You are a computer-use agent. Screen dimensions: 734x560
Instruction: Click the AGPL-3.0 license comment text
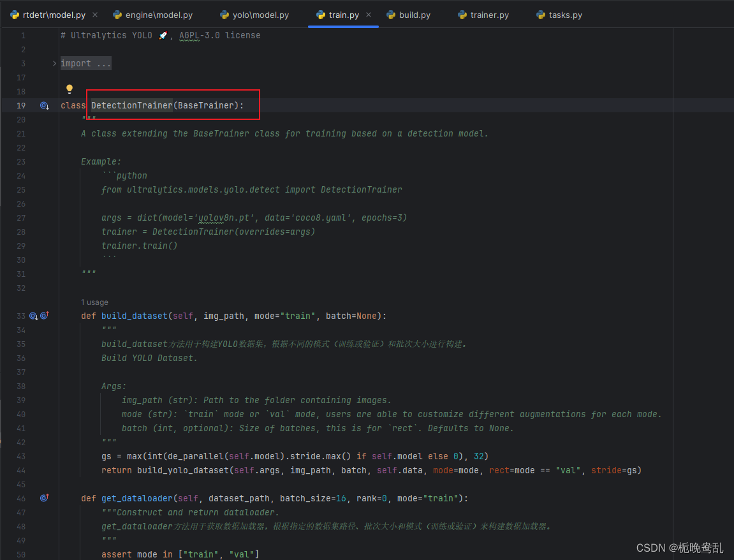click(219, 36)
